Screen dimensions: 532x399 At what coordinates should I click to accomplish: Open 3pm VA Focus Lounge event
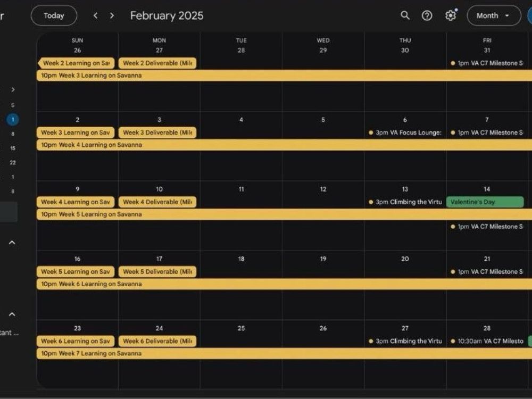coord(405,132)
